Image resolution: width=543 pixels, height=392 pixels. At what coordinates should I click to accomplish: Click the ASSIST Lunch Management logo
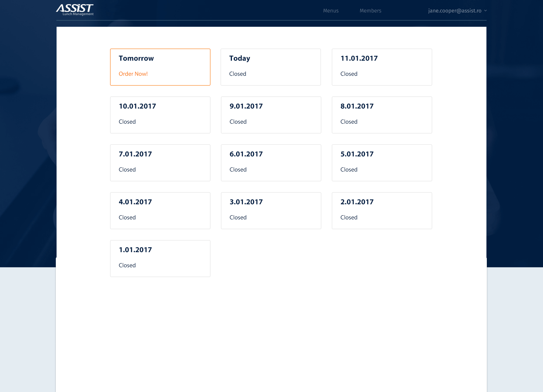coord(75,10)
